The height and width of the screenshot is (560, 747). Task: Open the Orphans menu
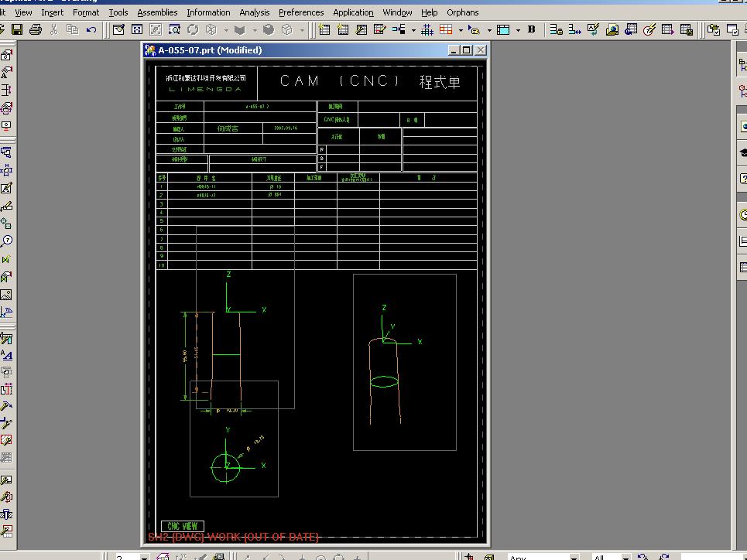463,12
